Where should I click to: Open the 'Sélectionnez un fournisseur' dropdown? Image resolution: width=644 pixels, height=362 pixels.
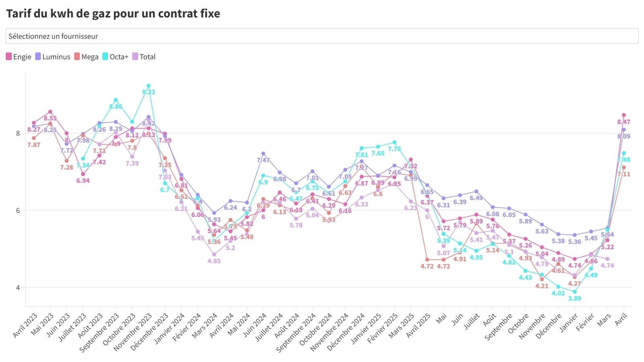point(321,36)
